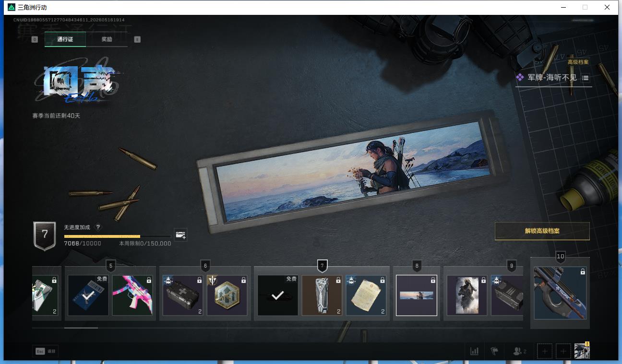Click the level 6 marker above rewards
622x364 pixels.
coord(205,266)
